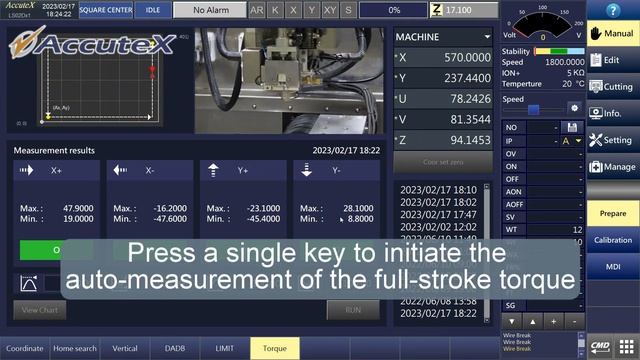Viewport: 640px width, 360px height.
Task: Toggle the K status indicator
Action: point(275,10)
